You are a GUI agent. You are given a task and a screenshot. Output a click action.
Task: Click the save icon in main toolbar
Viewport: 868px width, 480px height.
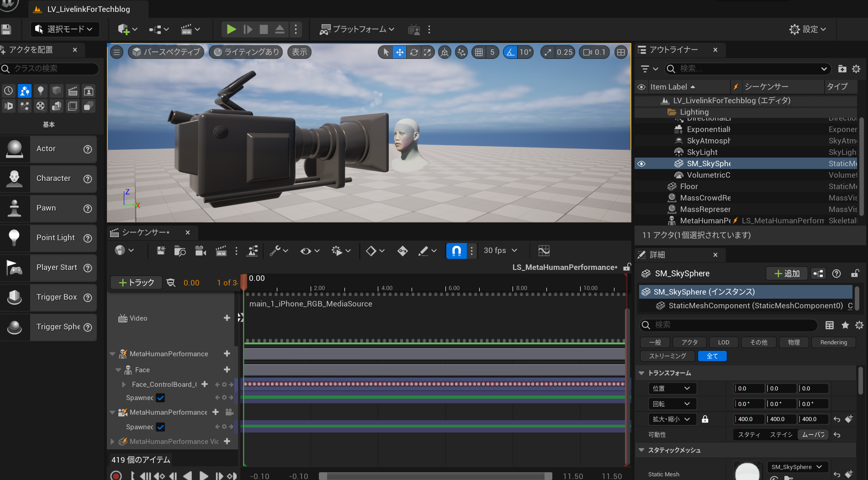(x=6, y=30)
